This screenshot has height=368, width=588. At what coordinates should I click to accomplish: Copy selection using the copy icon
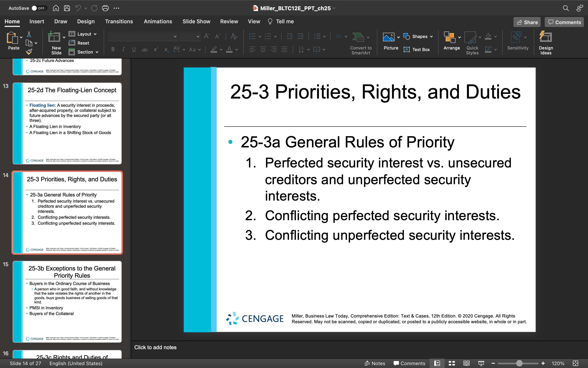point(29,43)
